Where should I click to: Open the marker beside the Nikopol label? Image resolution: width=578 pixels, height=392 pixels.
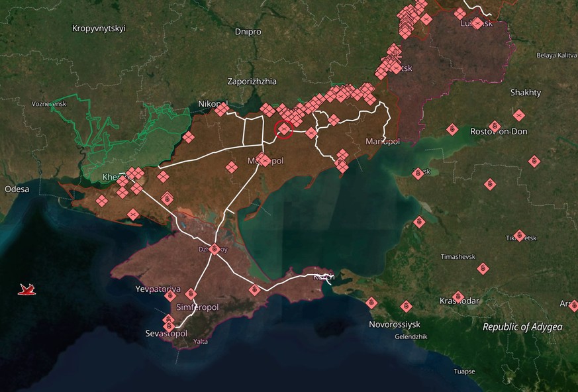(x=222, y=109)
